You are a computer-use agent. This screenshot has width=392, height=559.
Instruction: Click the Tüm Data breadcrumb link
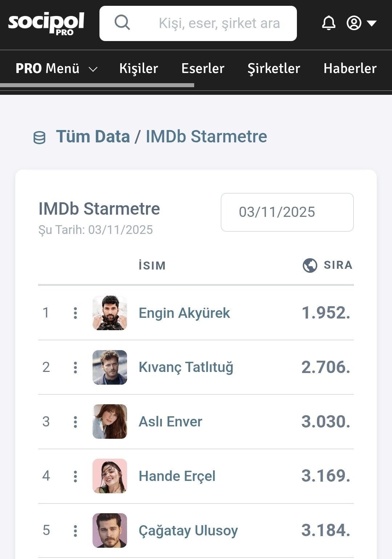(x=93, y=137)
